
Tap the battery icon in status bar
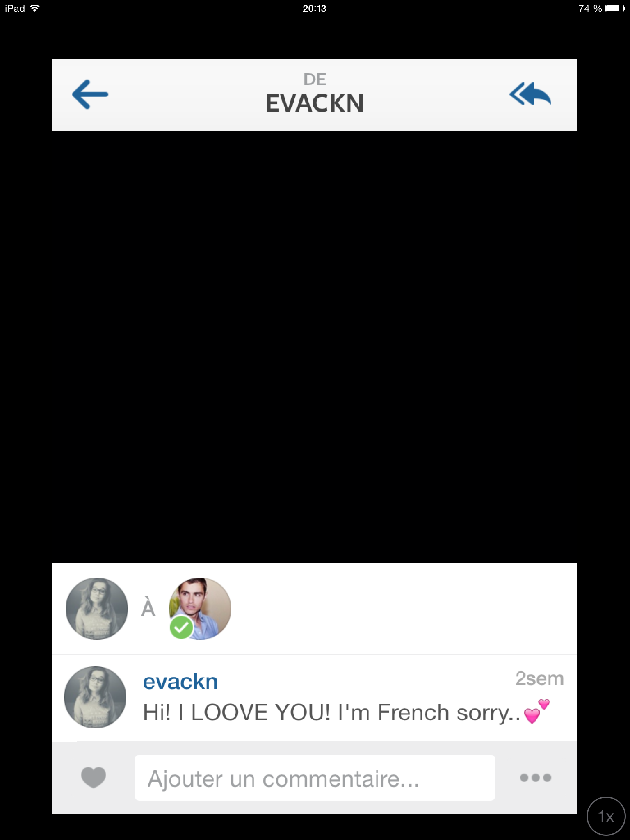pos(615,8)
